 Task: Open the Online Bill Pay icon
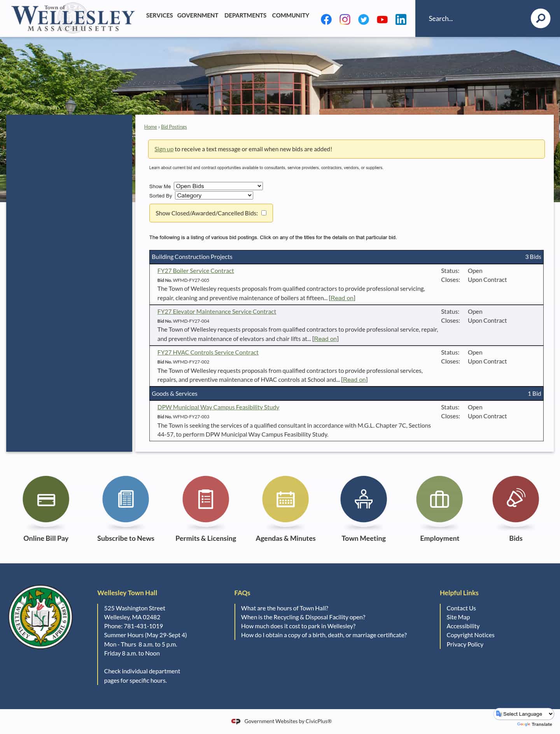(x=46, y=499)
